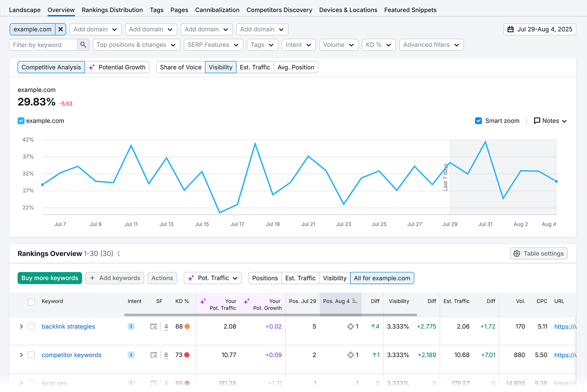Click the sparkle icon on Potential Growth
The width and height of the screenshot is (587, 392).
(92, 67)
